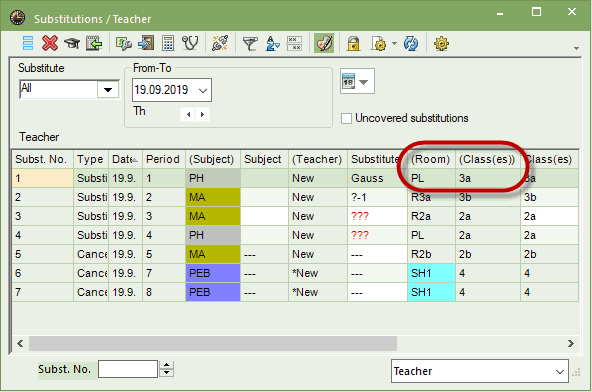The height and width of the screenshot is (392, 592).
Task: Go to next day with right arrow
Action: click(202, 114)
